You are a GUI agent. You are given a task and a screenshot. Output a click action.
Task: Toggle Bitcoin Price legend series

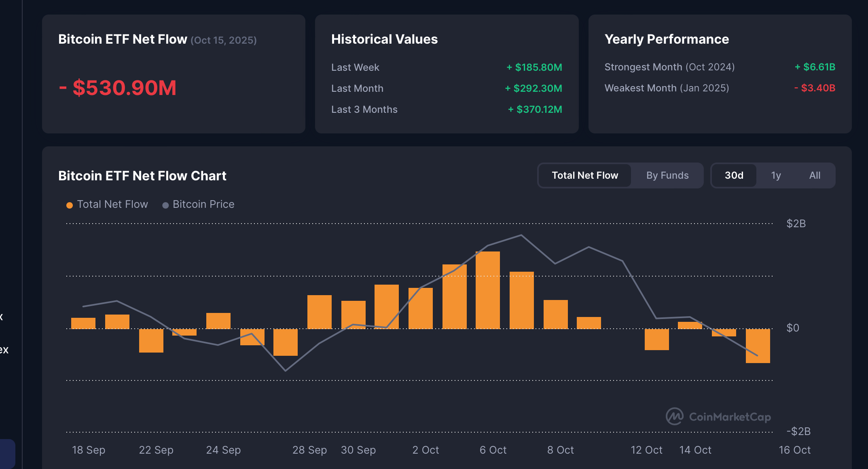tap(203, 205)
